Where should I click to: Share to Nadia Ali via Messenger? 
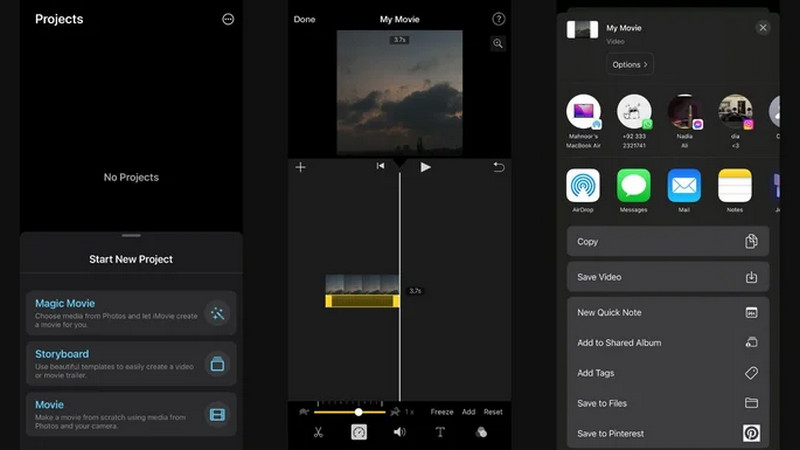[x=685, y=121]
